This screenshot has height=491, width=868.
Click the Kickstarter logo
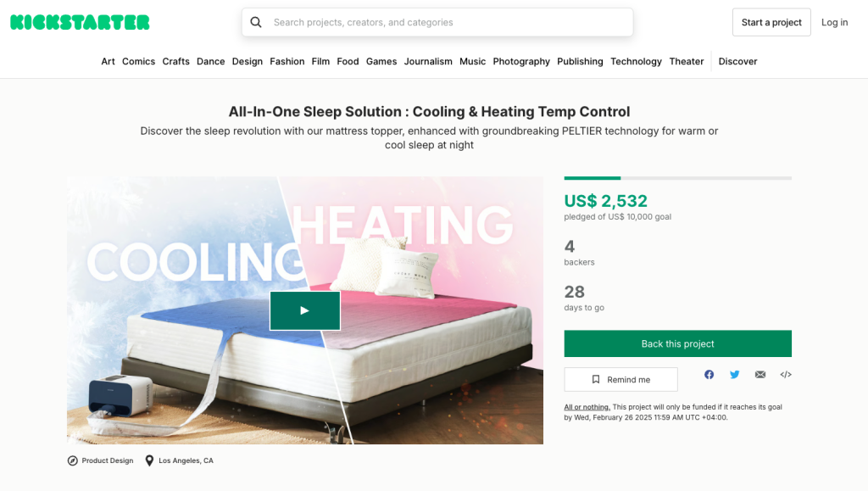click(x=80, y=22)
